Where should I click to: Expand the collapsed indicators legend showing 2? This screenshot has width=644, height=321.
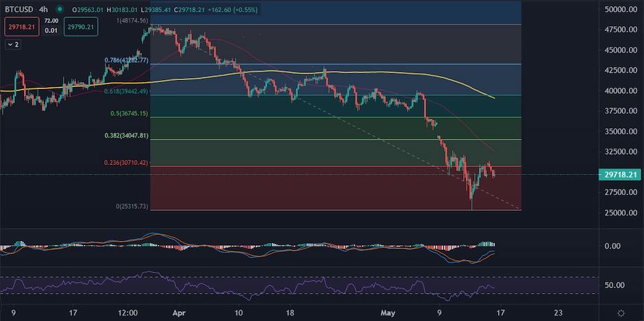13,44
